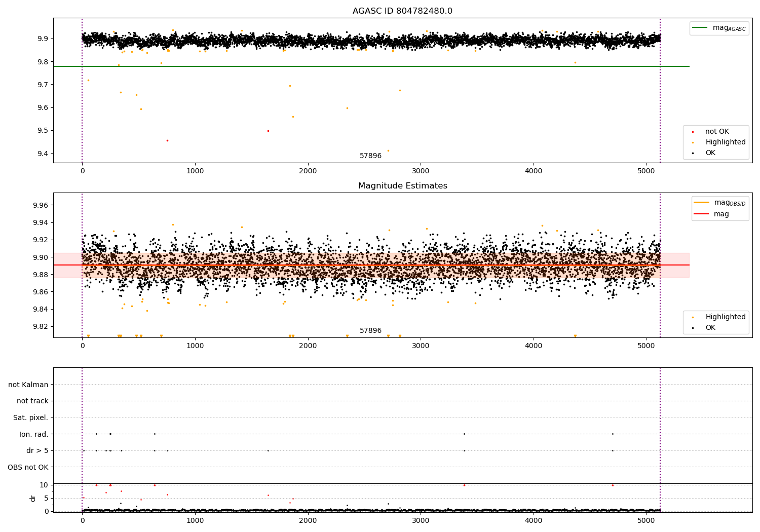Click the 9.4 y-axis tick in top plot

click(x=43, y=154)
